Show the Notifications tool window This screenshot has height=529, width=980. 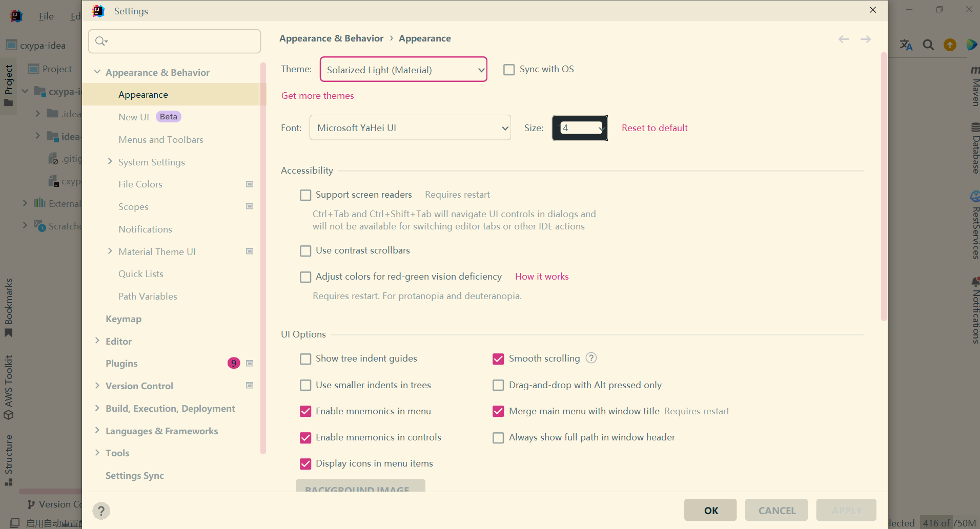[x=973, y=312]
